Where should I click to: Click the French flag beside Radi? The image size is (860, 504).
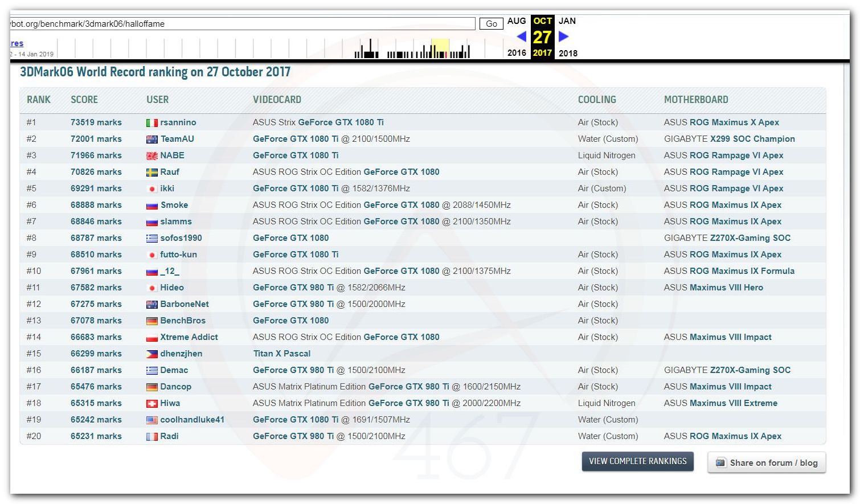point(151,436)
